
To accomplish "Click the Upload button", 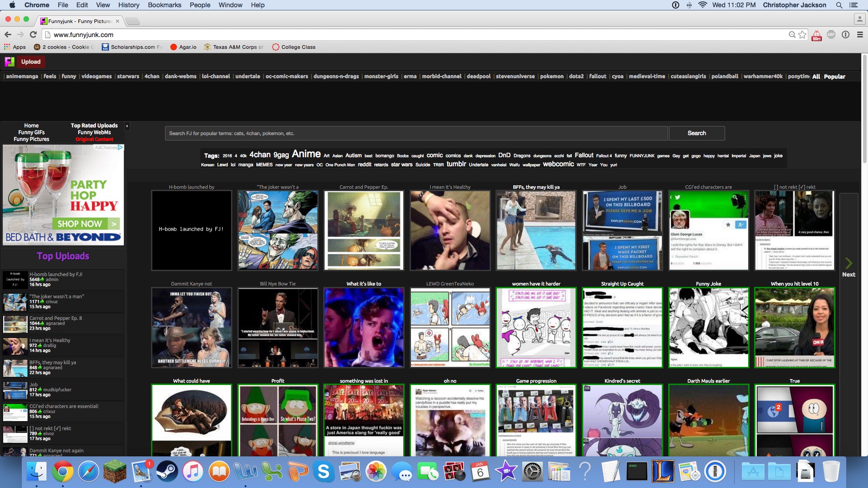I will tap(31, 62).
